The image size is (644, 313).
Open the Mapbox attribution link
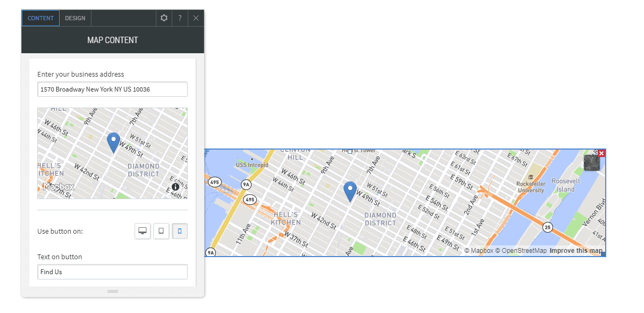(479, 251)
